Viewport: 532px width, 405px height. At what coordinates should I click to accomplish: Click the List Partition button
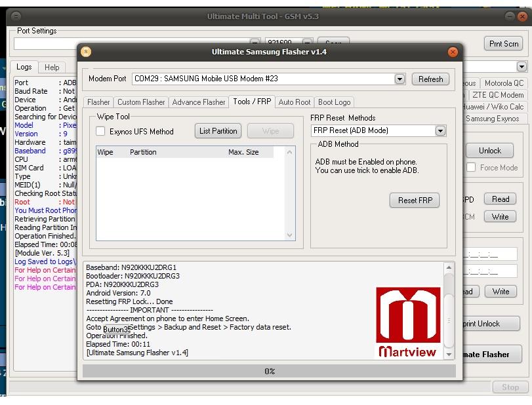pyautogui.click(x=218, y=131)
